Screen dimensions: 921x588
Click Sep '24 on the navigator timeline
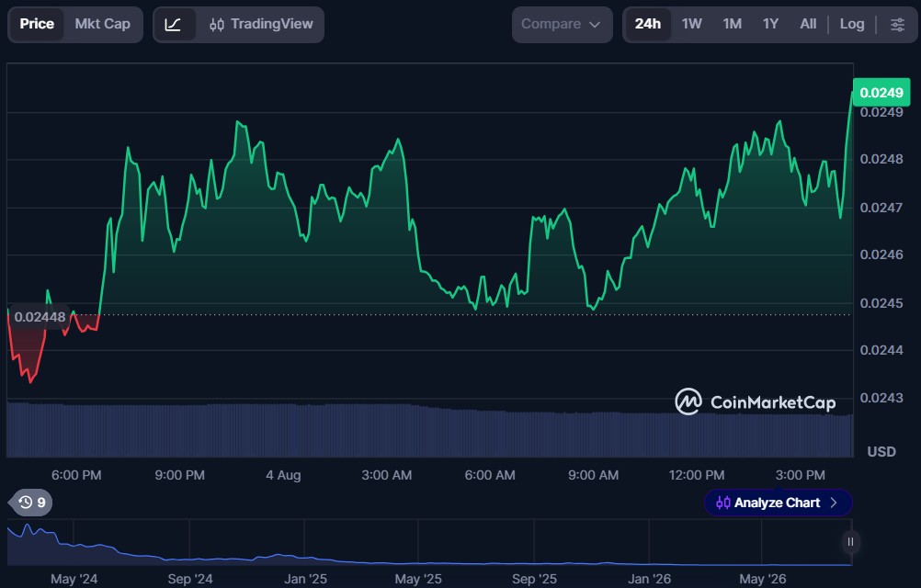(189, 579)
